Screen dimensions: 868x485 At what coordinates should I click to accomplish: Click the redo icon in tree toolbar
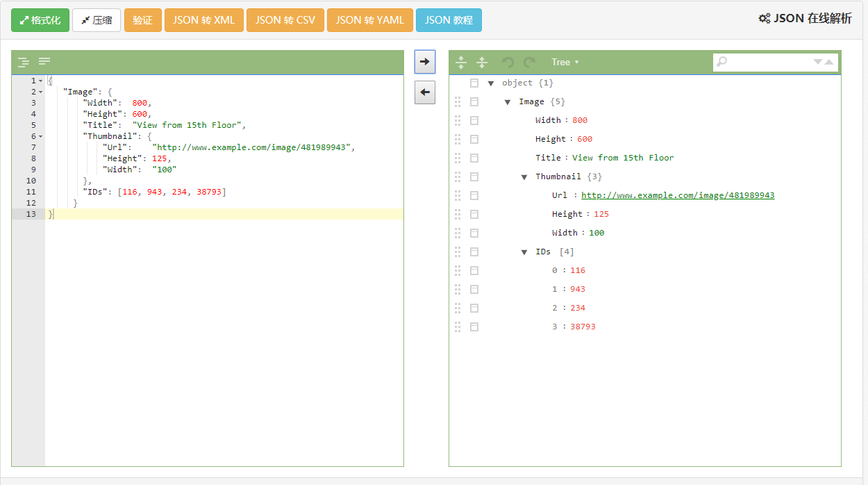point(529,63)
